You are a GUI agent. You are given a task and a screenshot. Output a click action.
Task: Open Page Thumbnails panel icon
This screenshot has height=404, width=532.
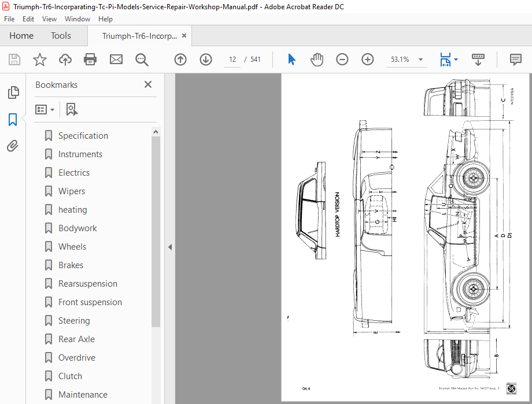point(13,92)
